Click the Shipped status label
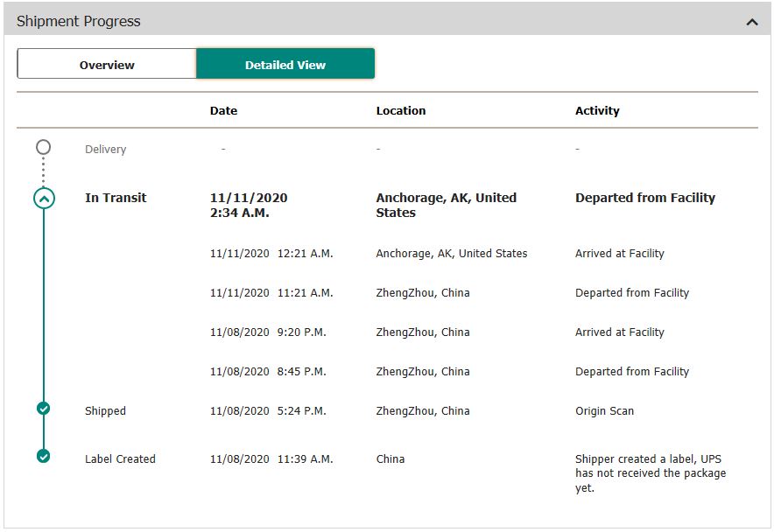 [x=105, y=410]
